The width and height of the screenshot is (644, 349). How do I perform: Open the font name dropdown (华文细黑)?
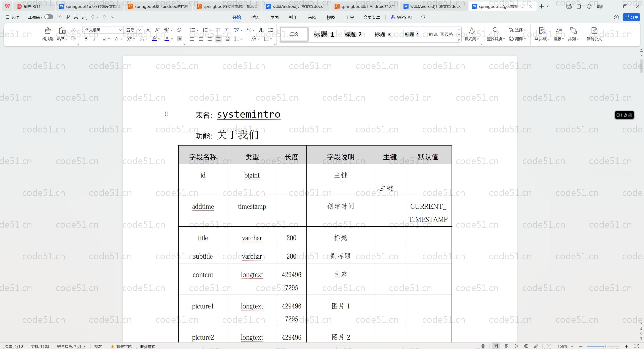120,30
